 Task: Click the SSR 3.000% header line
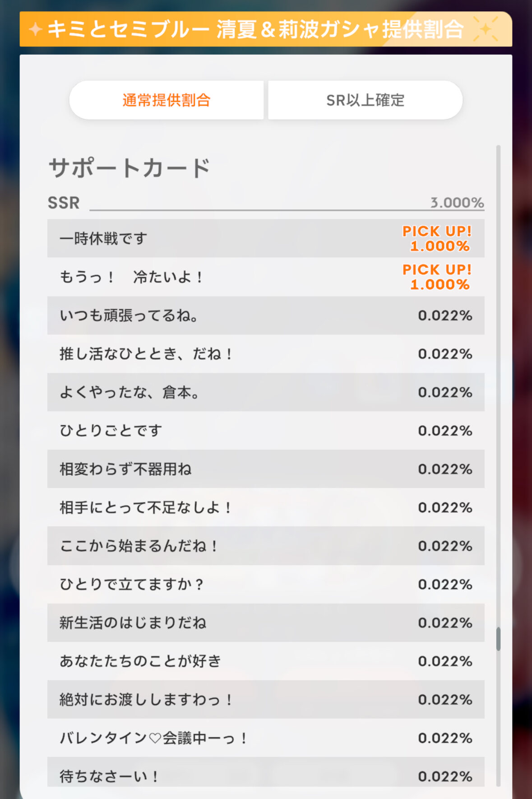click(x=266, y=202)
